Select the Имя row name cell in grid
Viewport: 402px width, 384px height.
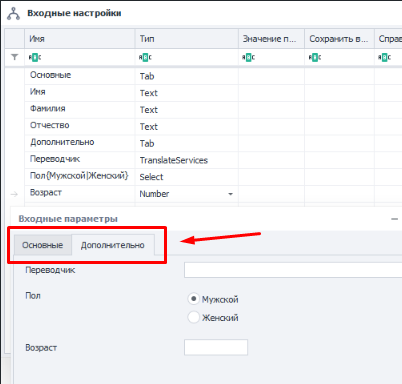point(80,93)
